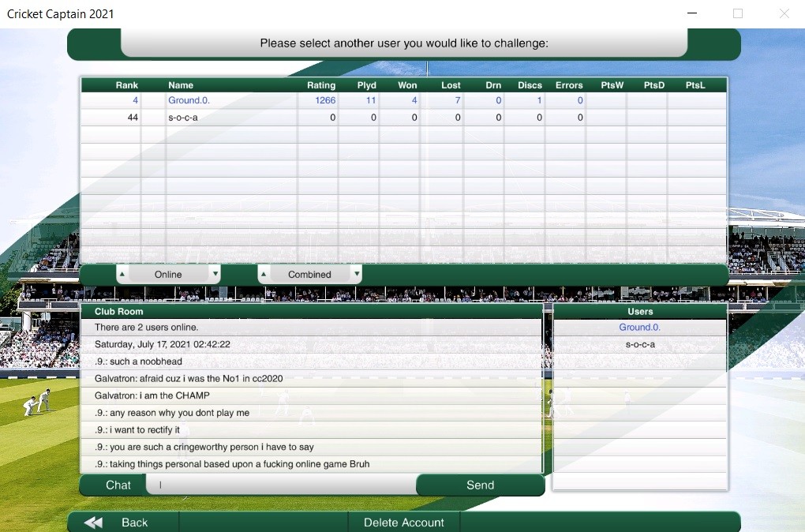Click message 'afraid cuz i was the No1'
The width and height of the screenshot is (805, 532).
pyautogui.click(x=189, y=378)
